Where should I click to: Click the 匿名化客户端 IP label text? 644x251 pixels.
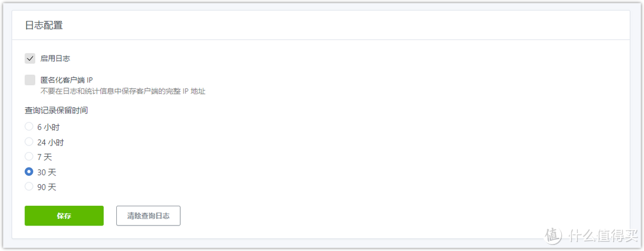(66, 80)
